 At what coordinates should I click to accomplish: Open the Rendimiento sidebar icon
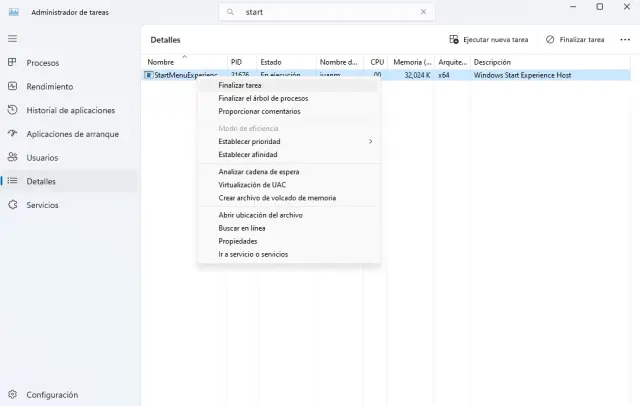tap(12, 86)
